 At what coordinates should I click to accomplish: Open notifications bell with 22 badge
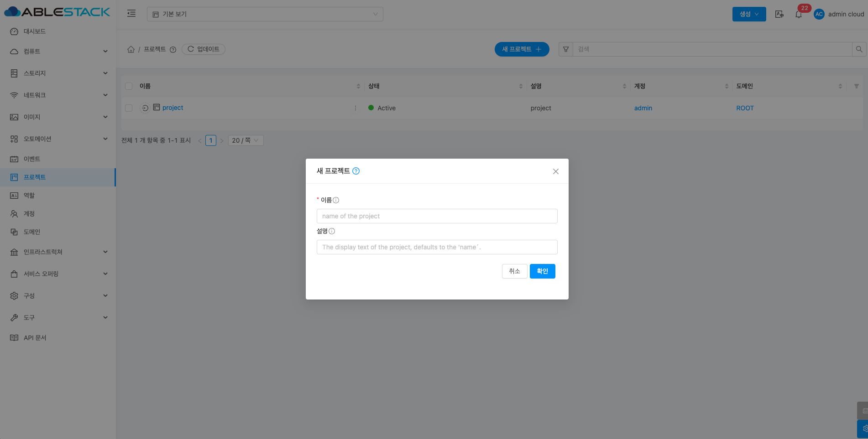coord(799,14)
